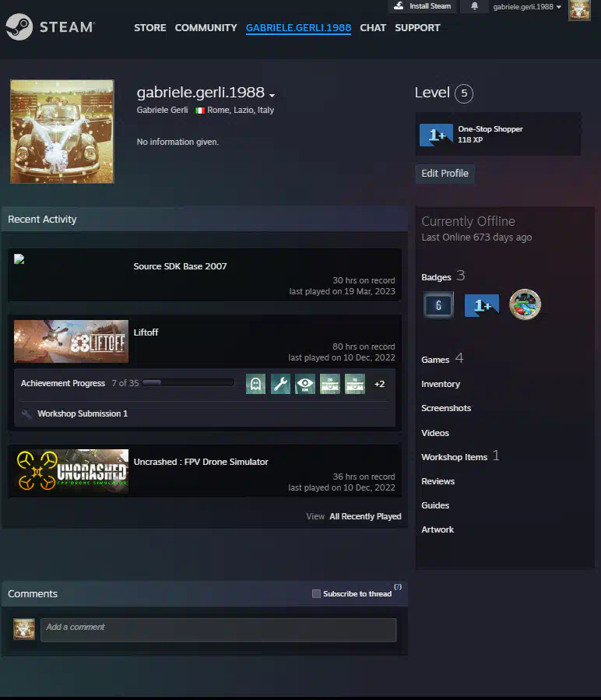Click the Add a comment field

pyautogui.click(x=218, y=630)
